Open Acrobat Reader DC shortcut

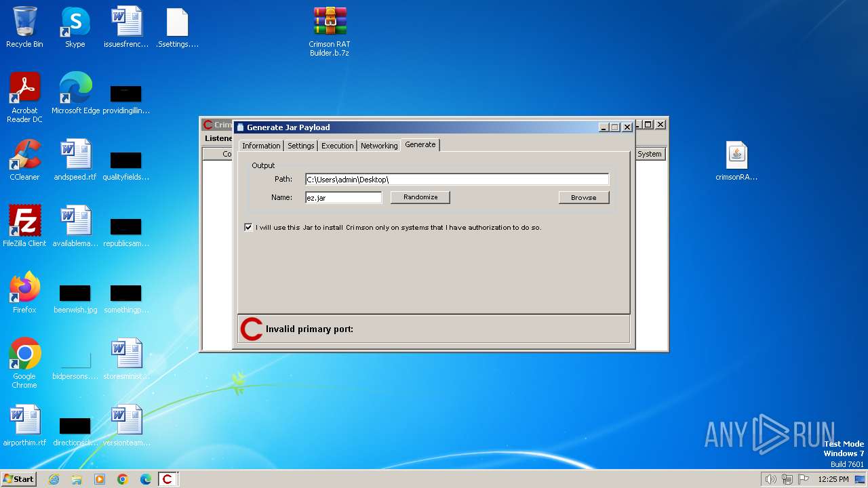(x=24, y=98)
